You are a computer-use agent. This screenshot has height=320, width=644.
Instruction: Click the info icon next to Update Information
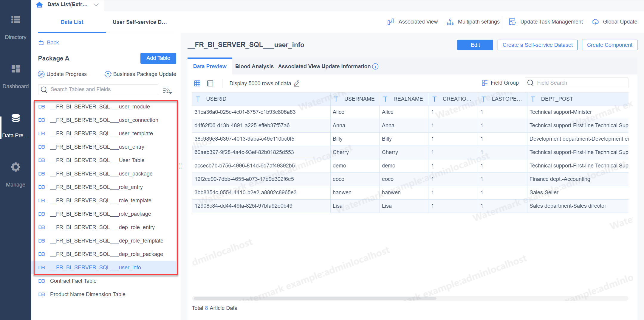pos(375,66)
